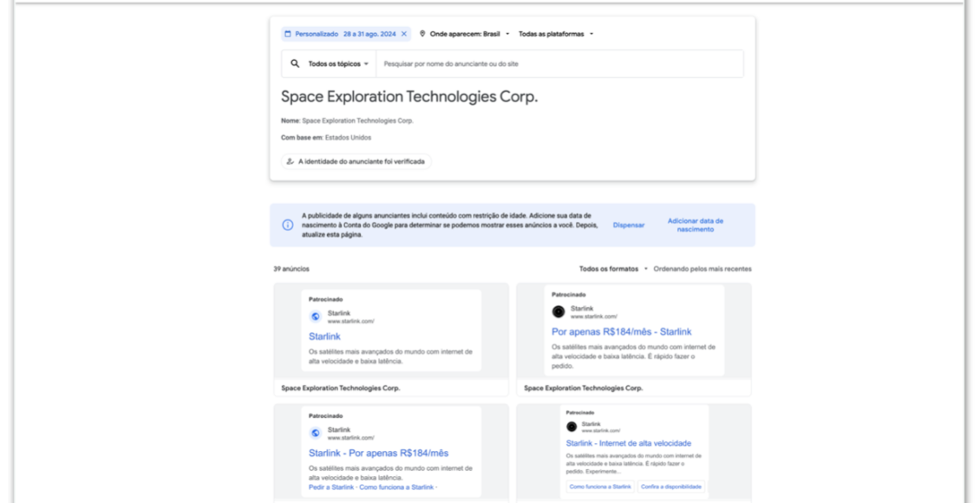Screen dimensions: 980x503
Task: Click Space Exploration Technologies Corp. heading
Action: 409,96
